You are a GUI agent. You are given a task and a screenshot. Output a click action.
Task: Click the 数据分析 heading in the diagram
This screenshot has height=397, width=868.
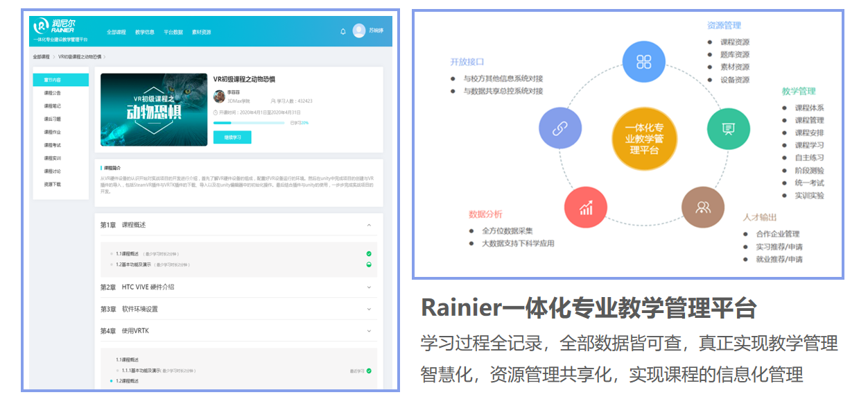click(485, 214)
